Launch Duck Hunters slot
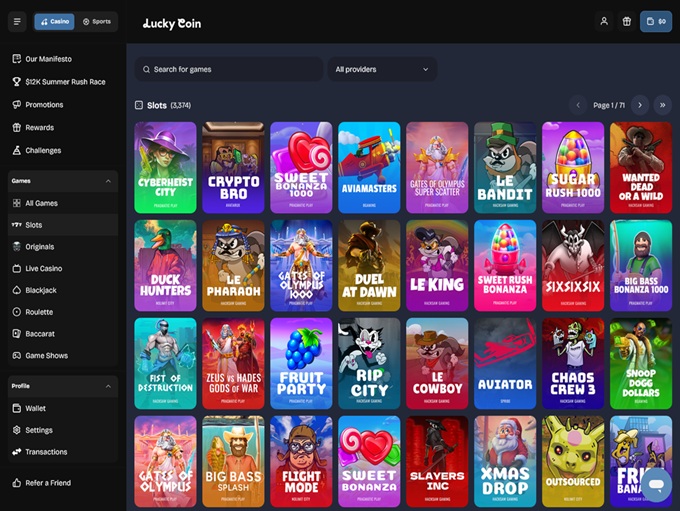This screenshot has width=680, height=511. tap(165, 265)
